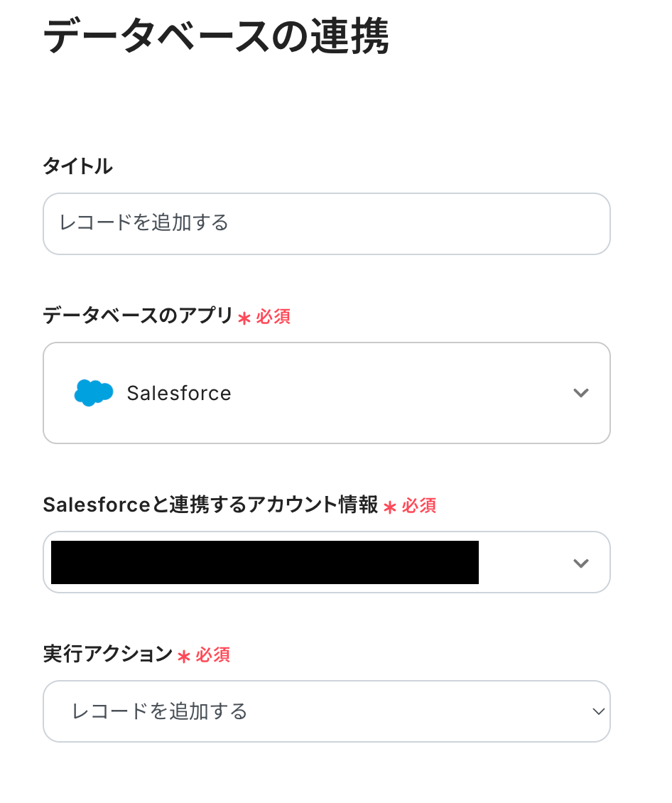Click red asterisk beside アカウント情報 label
Screen dimensions: 672x803
[390, 507]
